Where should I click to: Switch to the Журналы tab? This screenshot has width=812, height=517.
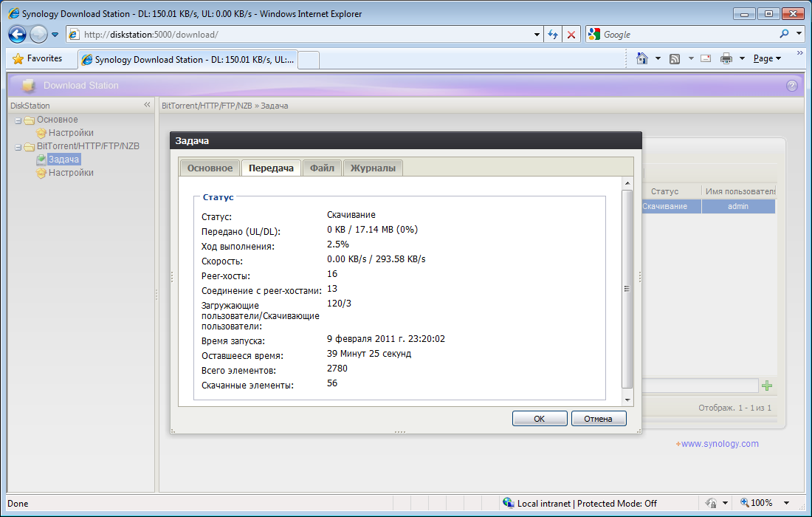point(373,168)
